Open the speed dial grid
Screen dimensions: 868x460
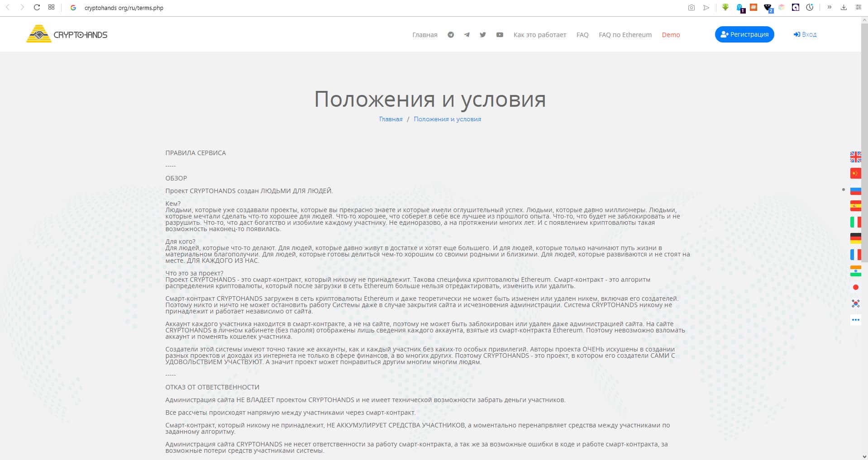[x=51, y=7]
